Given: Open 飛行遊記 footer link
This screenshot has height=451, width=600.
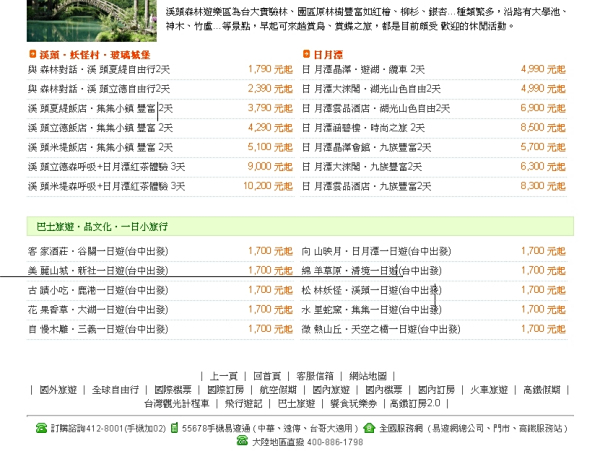Looking at the screenshot, I should point(243,404).
